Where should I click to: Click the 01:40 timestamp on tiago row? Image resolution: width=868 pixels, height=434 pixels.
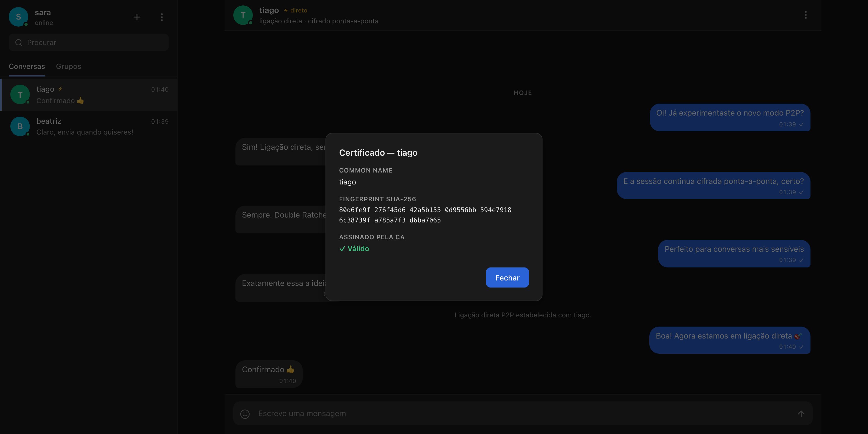(x=160, y=89)
